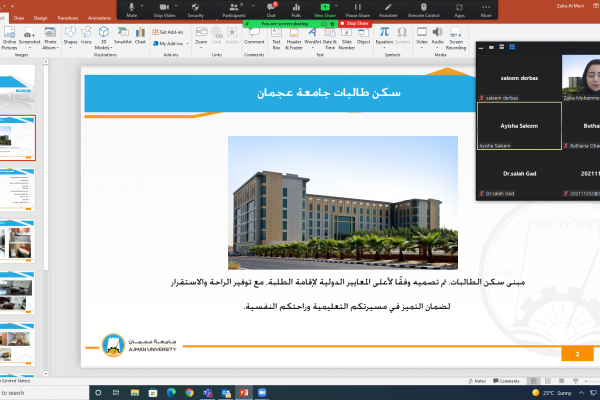Open the Zoom Participants panel
Viewport: 600px width, 400px height.
[x=233, y=9]
